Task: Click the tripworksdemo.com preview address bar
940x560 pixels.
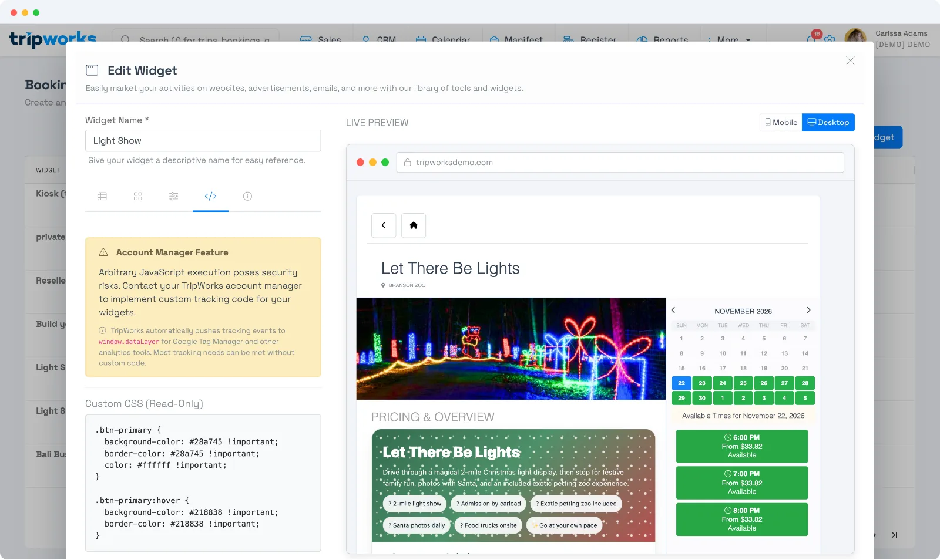Action: (x=620, y=163)
